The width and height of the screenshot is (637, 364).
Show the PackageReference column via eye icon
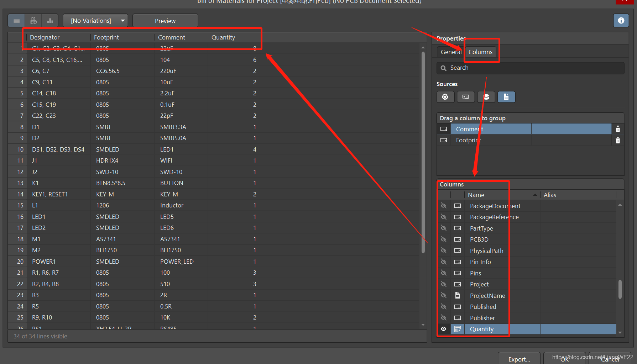(444, 217)
